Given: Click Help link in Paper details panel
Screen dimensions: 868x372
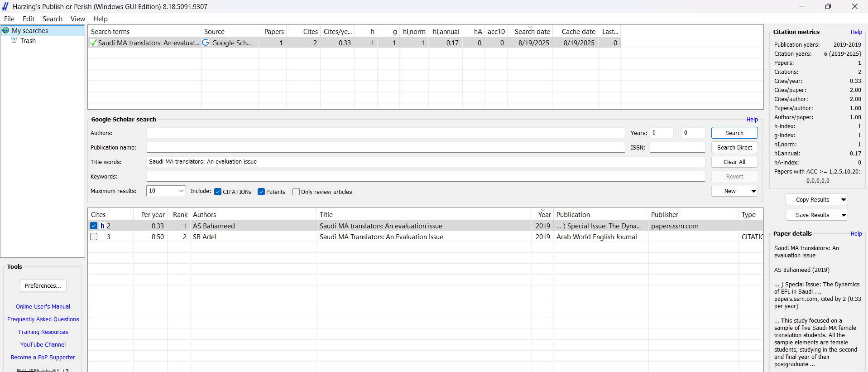Looking at the screenshot, I should click(x=856, y=234).
